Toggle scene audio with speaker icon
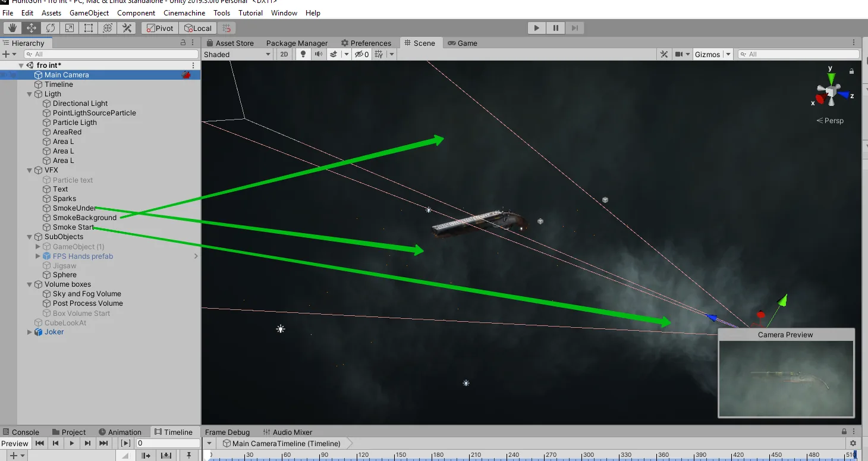Image resolution: width=868 pixels, height=461 pixels. (x=319, y=54)
